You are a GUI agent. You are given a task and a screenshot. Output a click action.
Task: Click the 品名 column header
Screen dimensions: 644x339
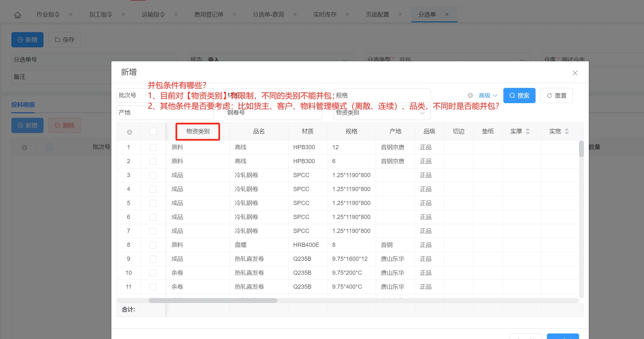(259, 131)
